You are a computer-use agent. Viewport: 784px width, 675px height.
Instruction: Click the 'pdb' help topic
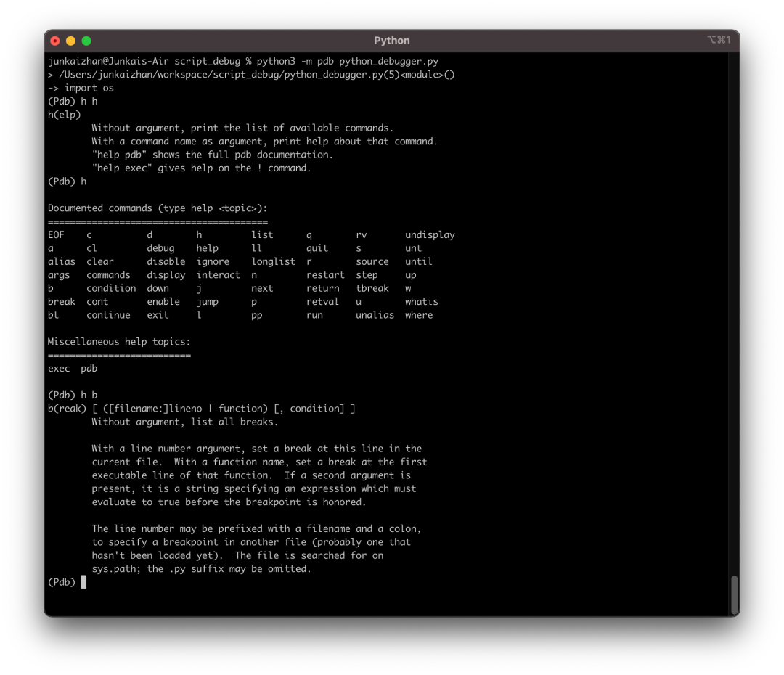(89, 369)
